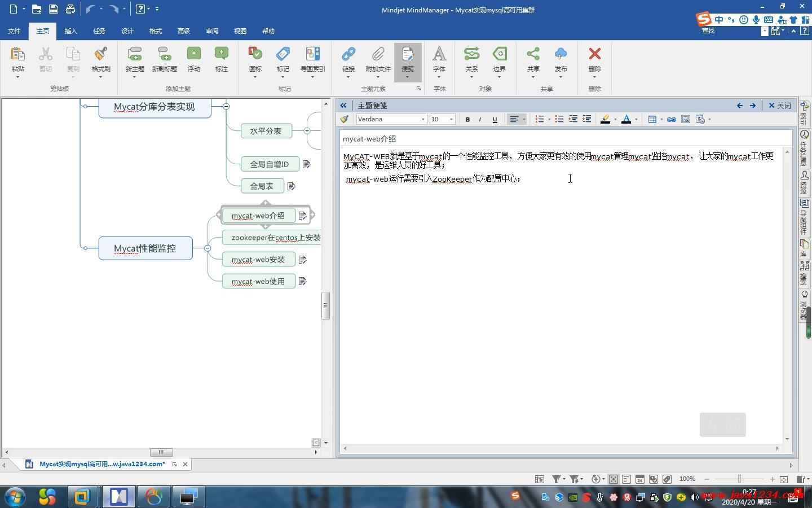This screenshot has height=508, width=812.
Task: Open the filter dropdown in status bar
Action: (x=564, y=479)
